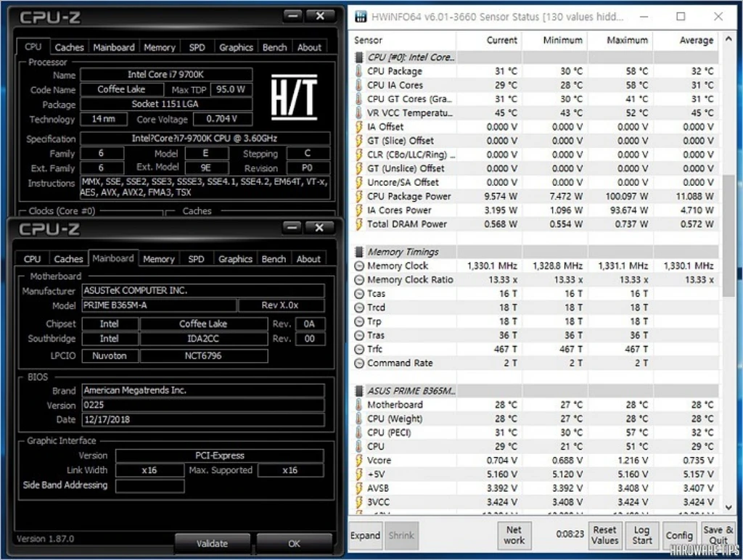The width and height of the screenshot is (743, 560).
Task: Open Graphics tab in bottom CPU-Z window
Action: tap(235, 259)
